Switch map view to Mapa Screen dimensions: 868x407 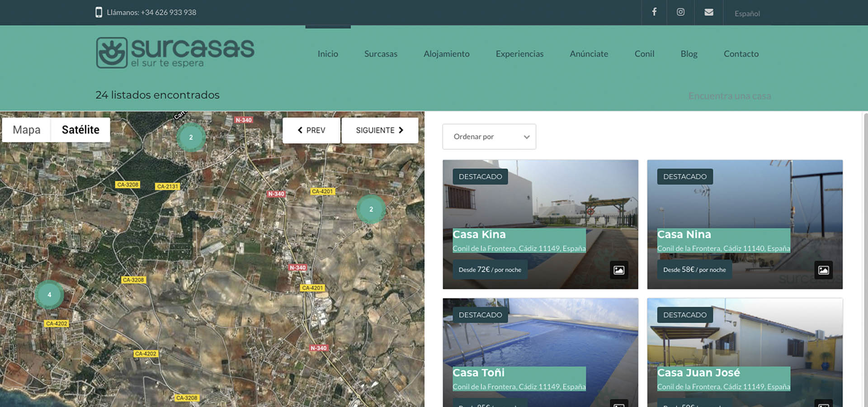point(27,130)
